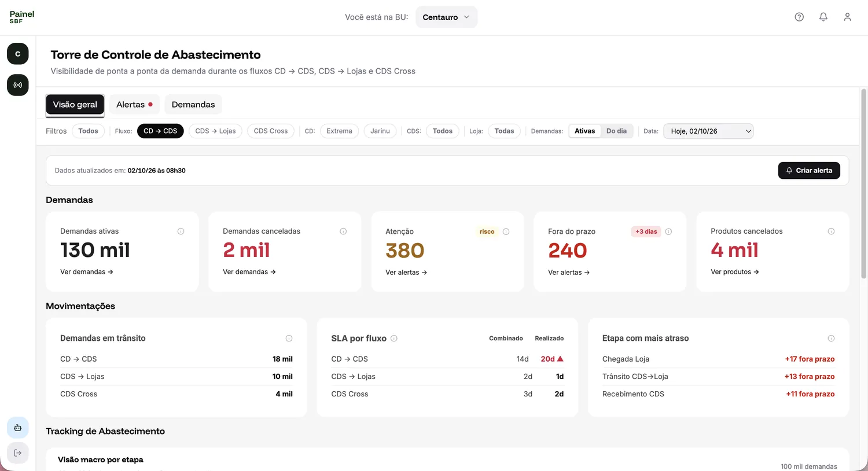Click the Painel SBF logo

22,17
